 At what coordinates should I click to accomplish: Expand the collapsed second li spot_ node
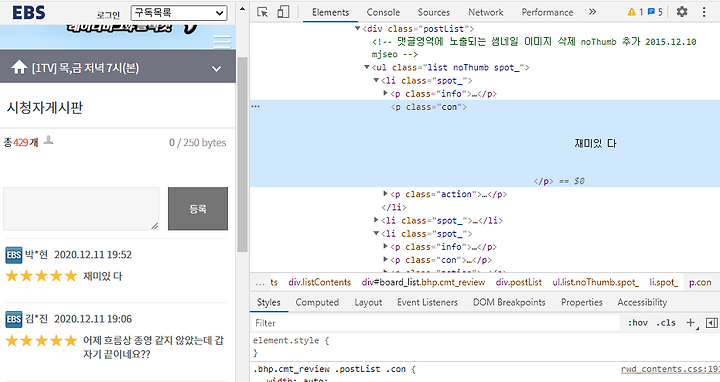coord(376,220)
